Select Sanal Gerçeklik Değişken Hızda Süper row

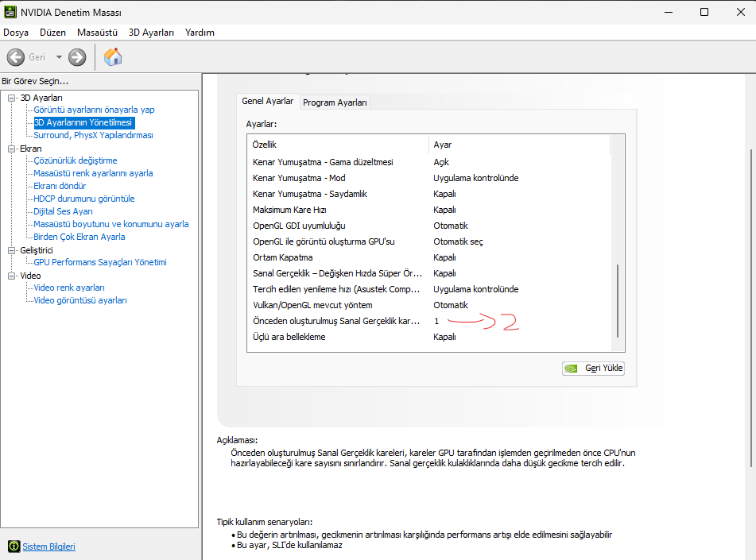[429, 274]
